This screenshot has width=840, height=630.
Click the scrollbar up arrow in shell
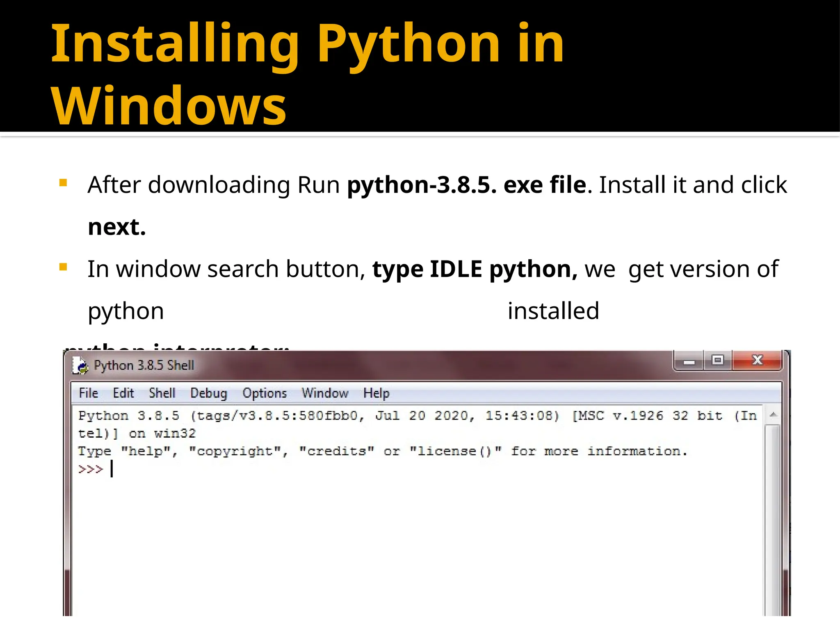[773, 415]
